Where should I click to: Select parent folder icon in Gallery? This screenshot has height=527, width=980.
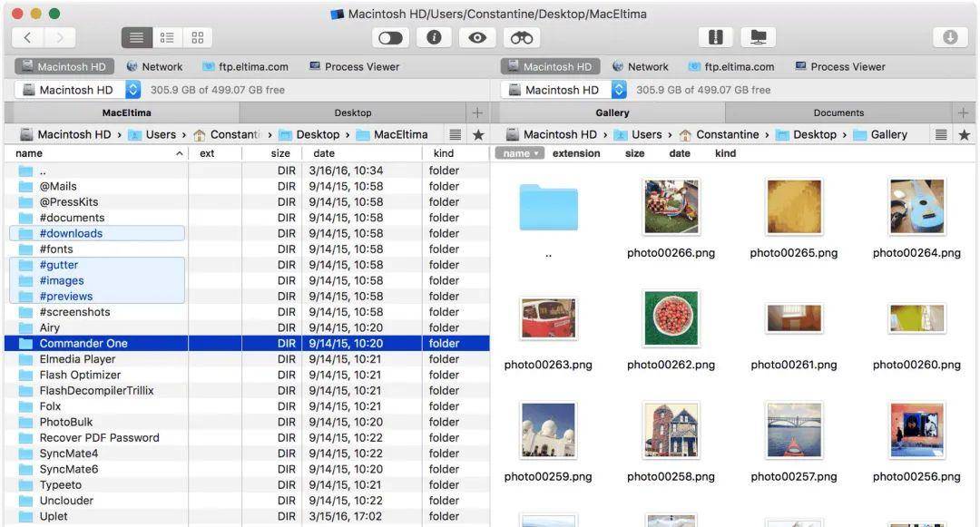point(548,207)
